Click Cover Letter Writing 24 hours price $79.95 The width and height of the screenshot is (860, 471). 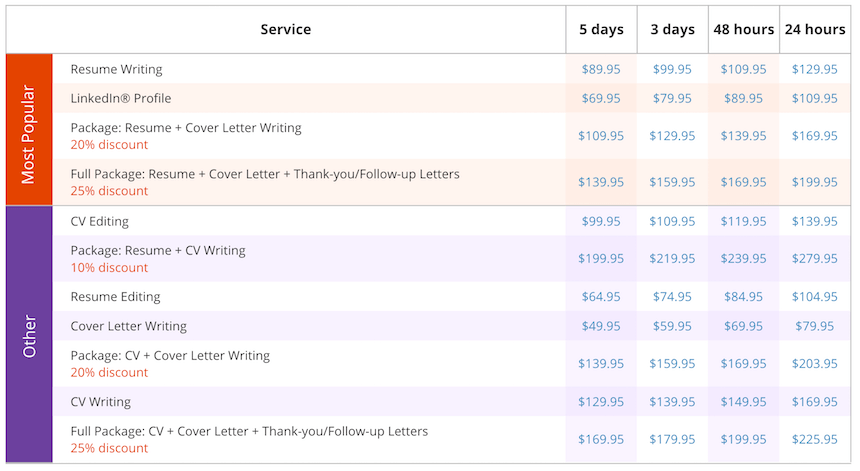coord(814,326)
